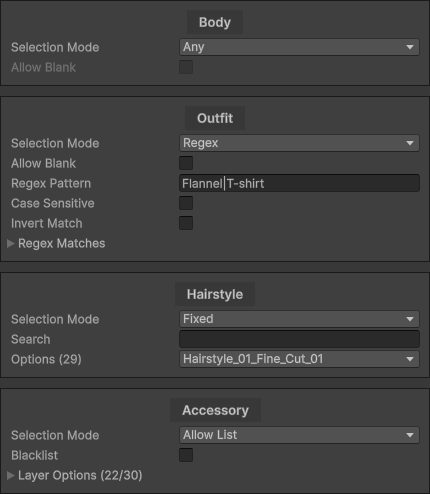Click the Invert Match label
Image resolution: width=430 pixels, height=494 pixels.
(x=47, y=223)
